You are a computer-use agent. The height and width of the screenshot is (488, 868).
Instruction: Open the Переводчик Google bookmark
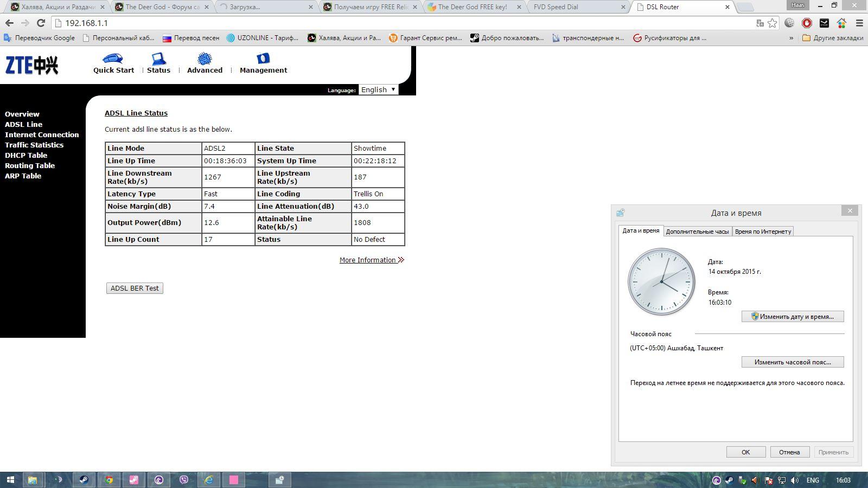(x=39, y=38)
